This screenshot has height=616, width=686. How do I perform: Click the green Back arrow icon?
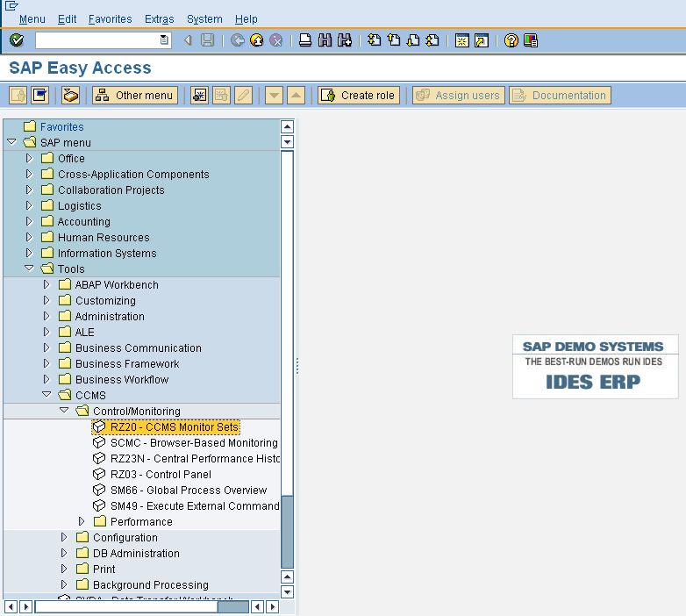[x=238, y=40]
